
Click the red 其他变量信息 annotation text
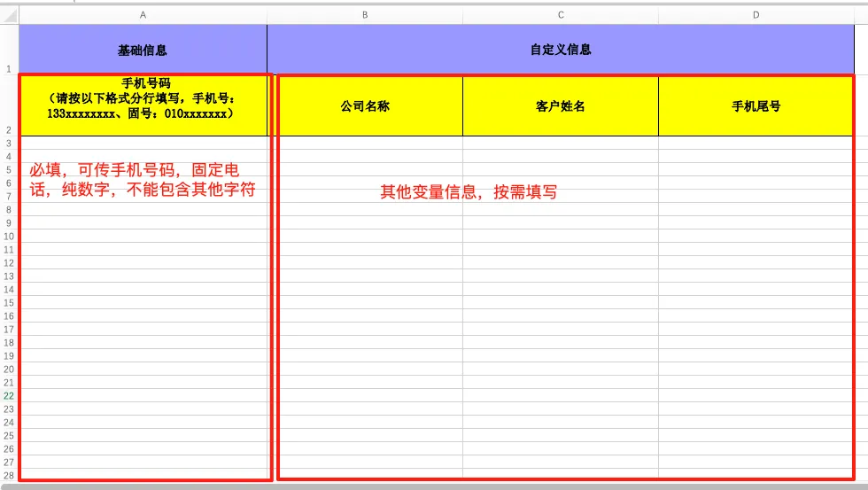click(469, 192)
